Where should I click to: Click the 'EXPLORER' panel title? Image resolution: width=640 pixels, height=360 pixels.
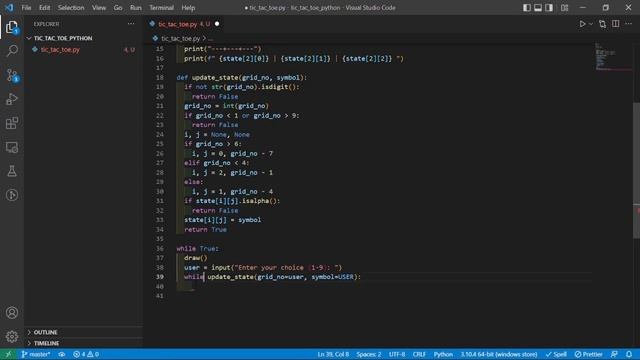click(46, 24)
